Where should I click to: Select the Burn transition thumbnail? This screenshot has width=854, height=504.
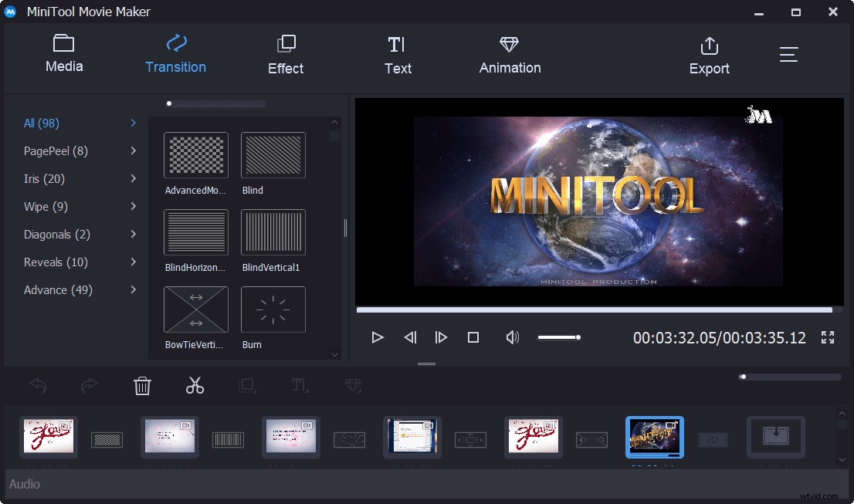273,309
